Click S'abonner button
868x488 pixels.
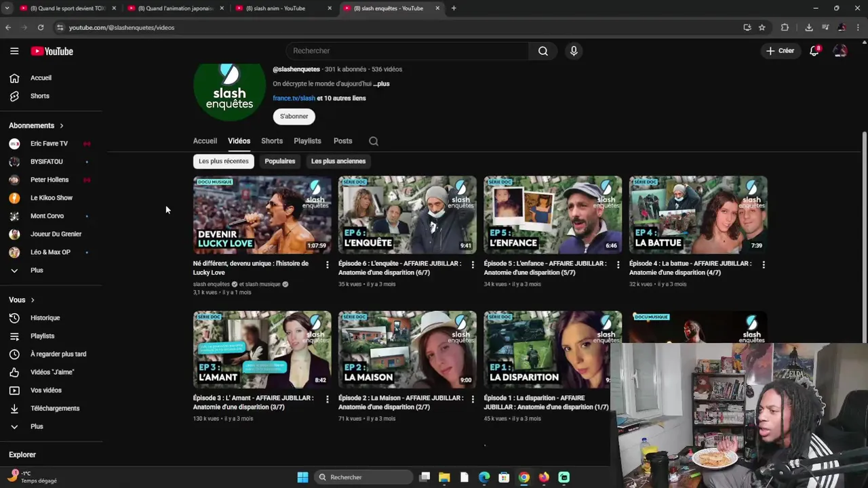[294, 117]
